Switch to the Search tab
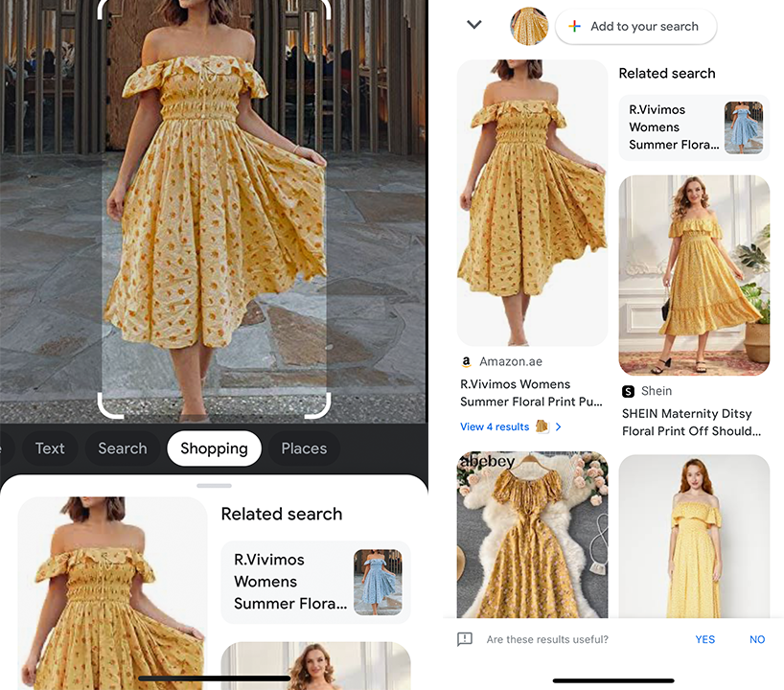This screenshot has height=690, width=784. [x=123, y=448]
